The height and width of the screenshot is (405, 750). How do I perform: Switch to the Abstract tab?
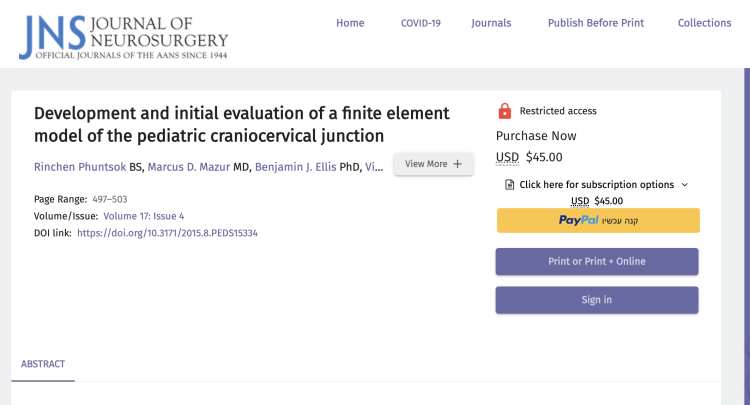[x=43, y=365]
